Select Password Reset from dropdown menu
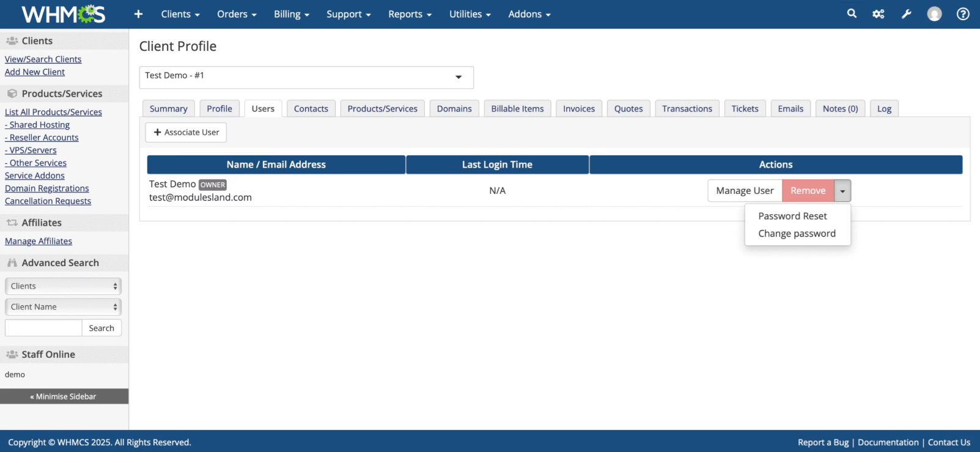 click(792, 216)
